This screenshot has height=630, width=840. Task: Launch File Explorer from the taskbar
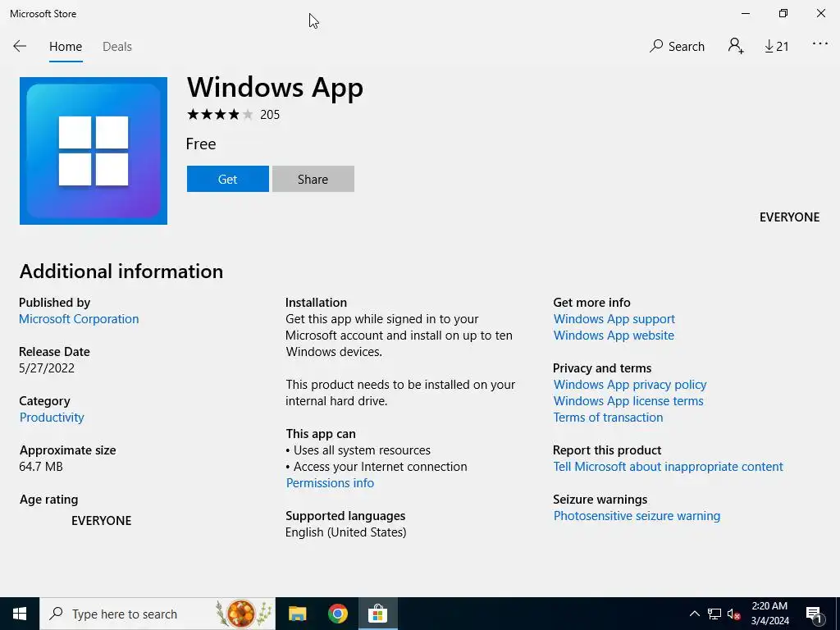pyautogui.click(x=297, y=614)
